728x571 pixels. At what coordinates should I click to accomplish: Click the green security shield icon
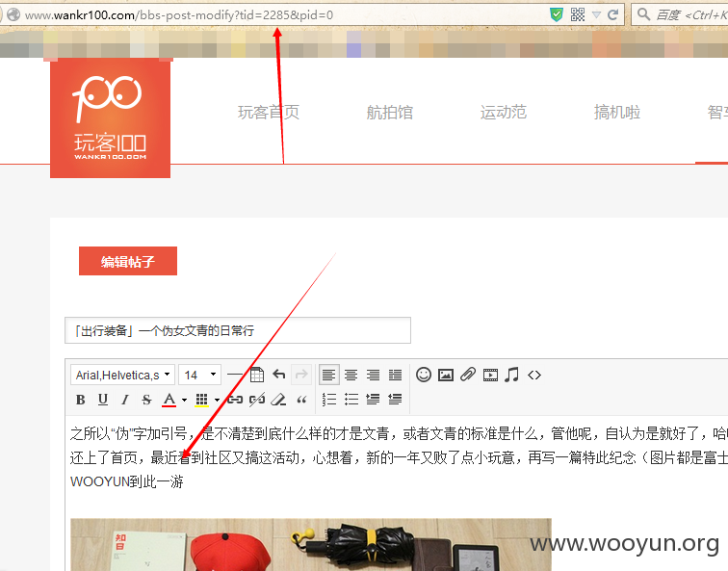point(557,14)
